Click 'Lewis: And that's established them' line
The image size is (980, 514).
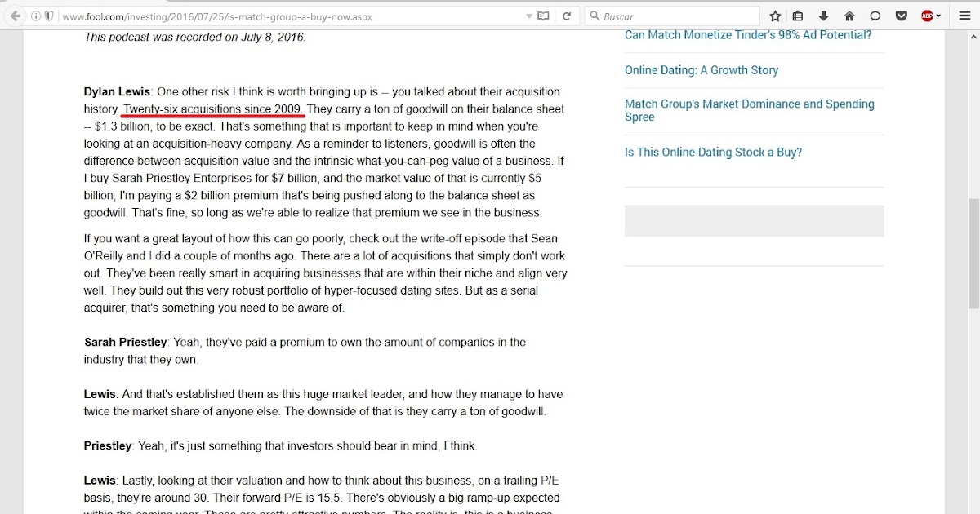pyautogui.click(x=323, y=393)
